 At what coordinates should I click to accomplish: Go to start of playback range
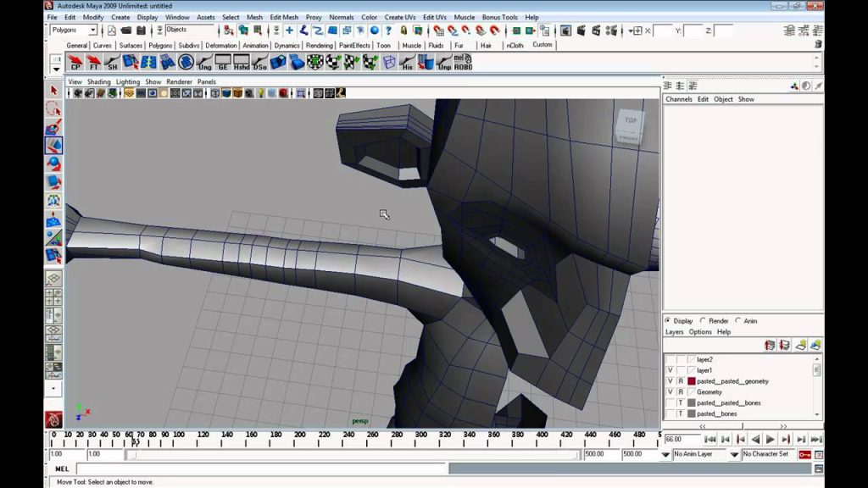(x=709, y=440)
